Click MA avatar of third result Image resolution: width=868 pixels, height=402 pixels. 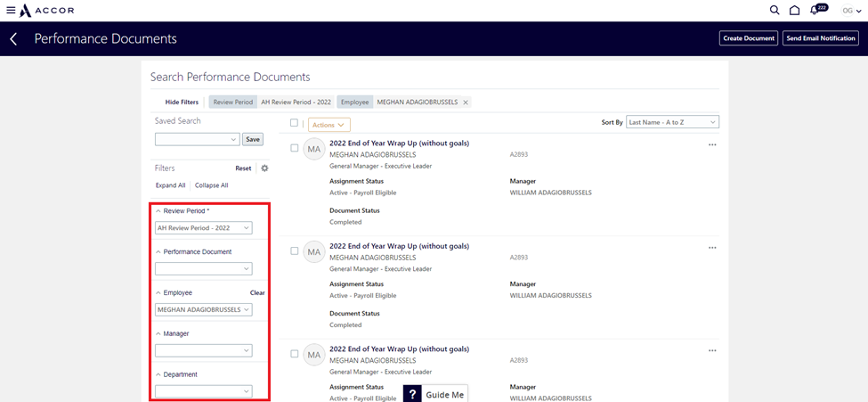tap(314, 355)
